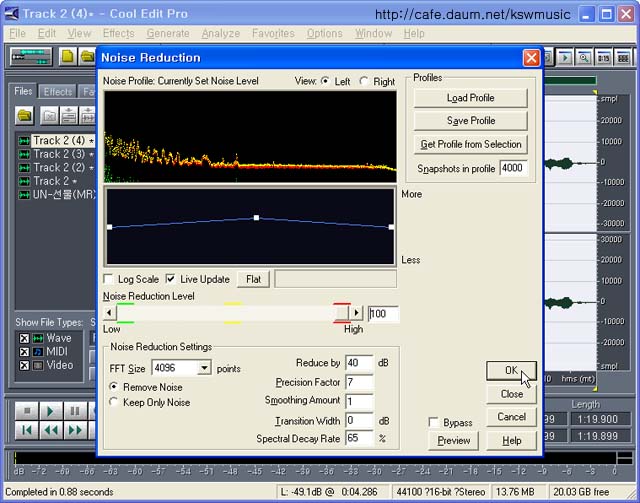Click the Rewind transport button

click(51, 430)
